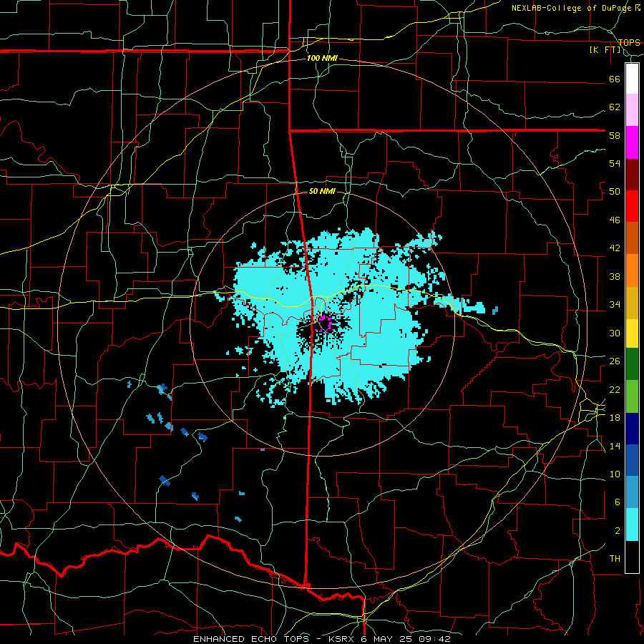Screen dimensions: 644x644
Task: Click the magenta 58 kft legend swatch
Action: point(632,142)
